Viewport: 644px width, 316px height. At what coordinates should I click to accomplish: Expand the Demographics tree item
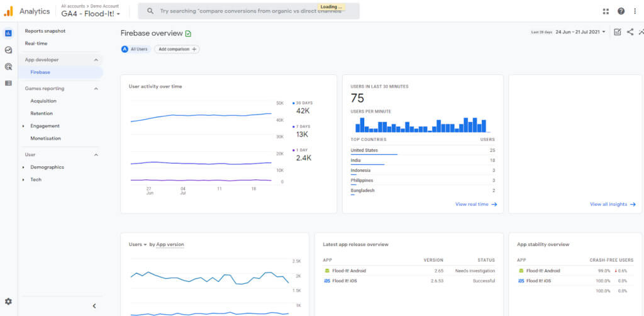23,167
